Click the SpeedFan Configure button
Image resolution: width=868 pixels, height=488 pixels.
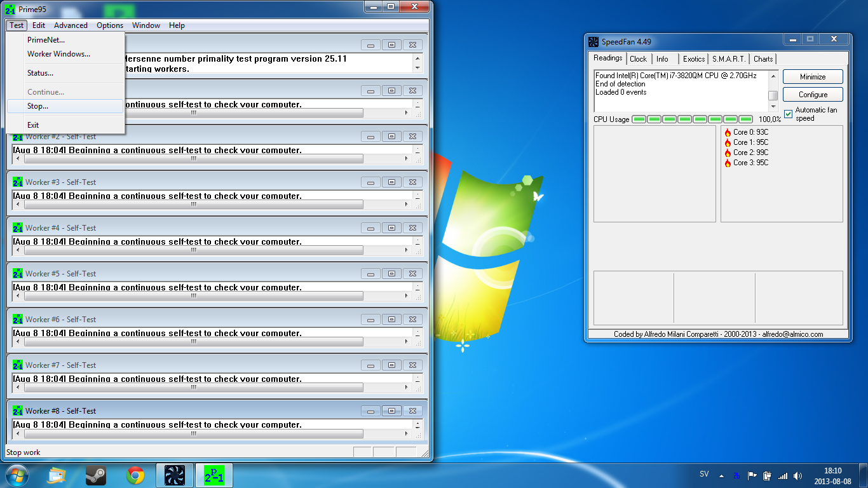pyautogui.click(x=813, y=95)
